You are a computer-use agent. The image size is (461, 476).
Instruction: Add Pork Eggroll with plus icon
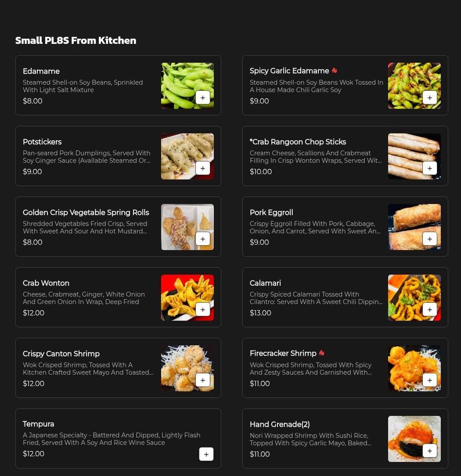pyautogui.click(x=430, y=239)
